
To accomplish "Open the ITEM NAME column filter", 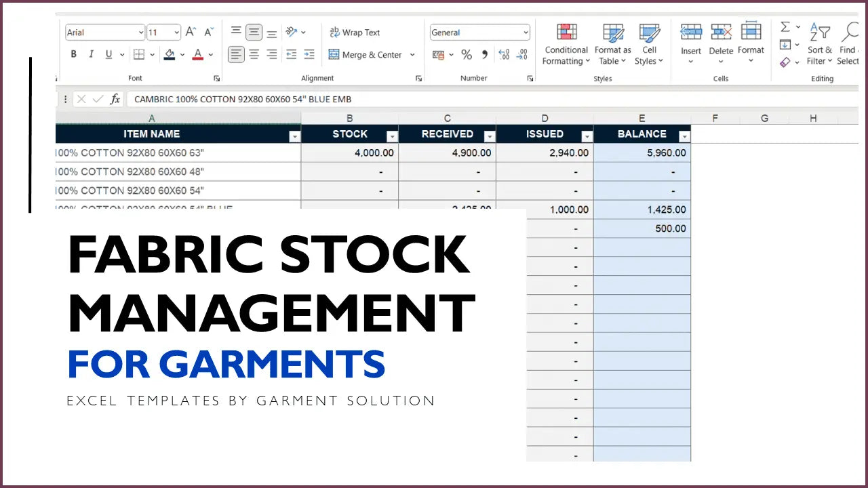I will click(x=295, y=137).
